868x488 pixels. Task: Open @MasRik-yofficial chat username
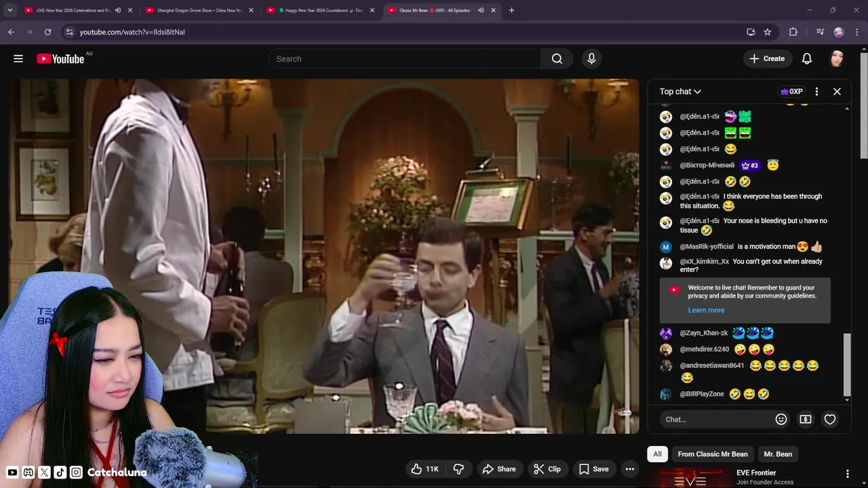pos(707,247)
